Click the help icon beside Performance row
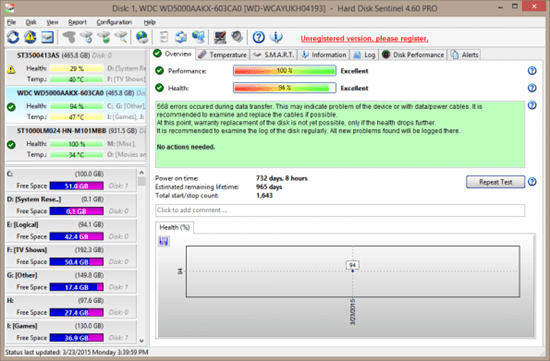The image size is (550, 361). (x=532, y=71)
